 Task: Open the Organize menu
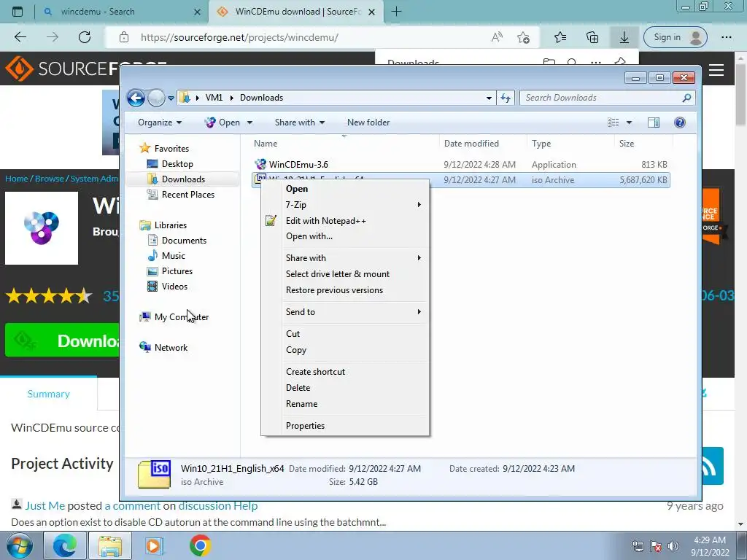pos(160,122)
